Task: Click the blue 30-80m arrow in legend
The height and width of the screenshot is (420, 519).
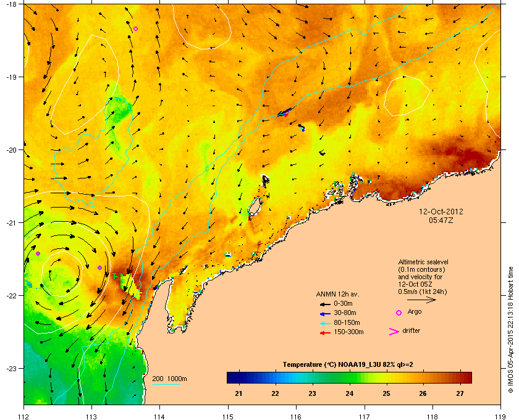Action: (325, 314)
